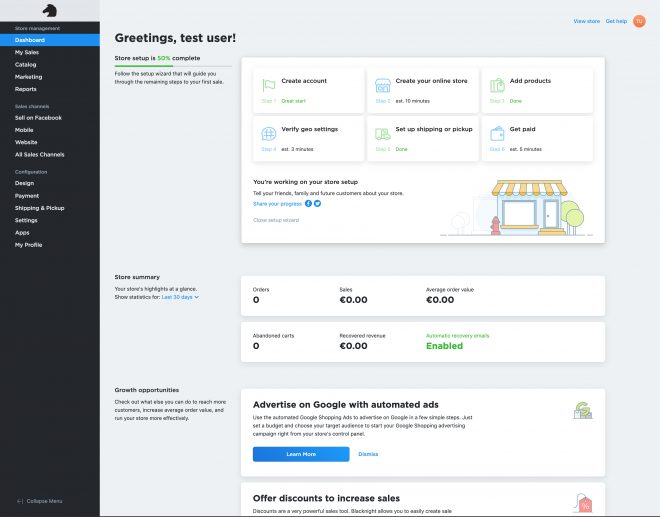
Task: Open My Profile
Action: tap(29, 245)
